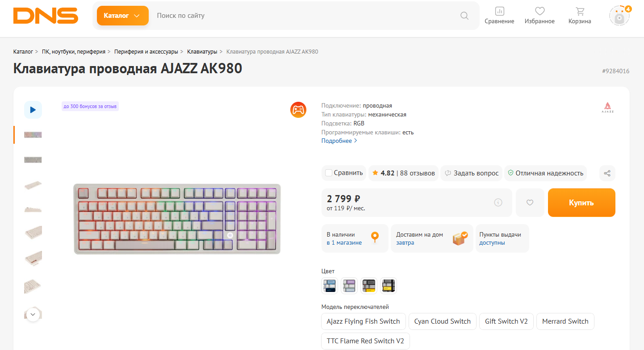Open the Корзина shopping cart
Screen dimensions: 644x350
580,15
